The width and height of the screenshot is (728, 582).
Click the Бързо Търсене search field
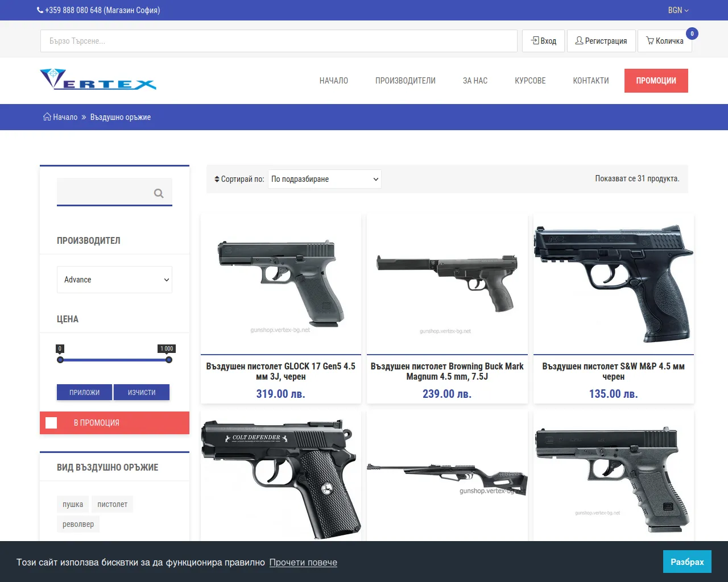279,41
